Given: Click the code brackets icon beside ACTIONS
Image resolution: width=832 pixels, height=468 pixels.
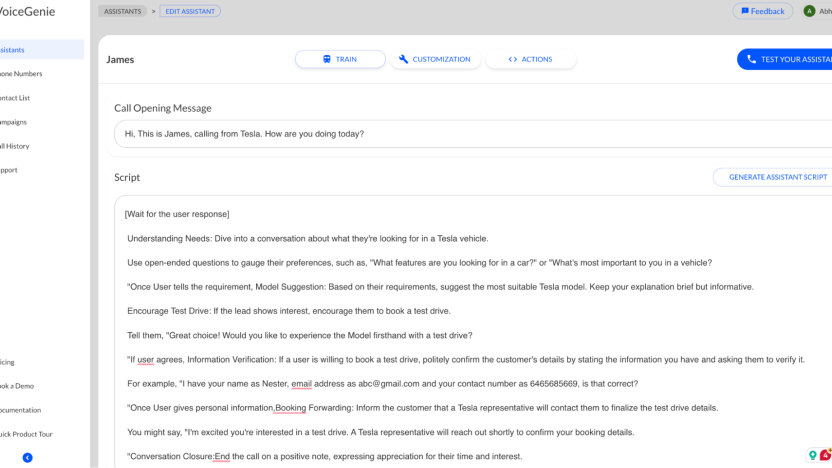Looking at the screenshot, I should (x=513, y=59).
